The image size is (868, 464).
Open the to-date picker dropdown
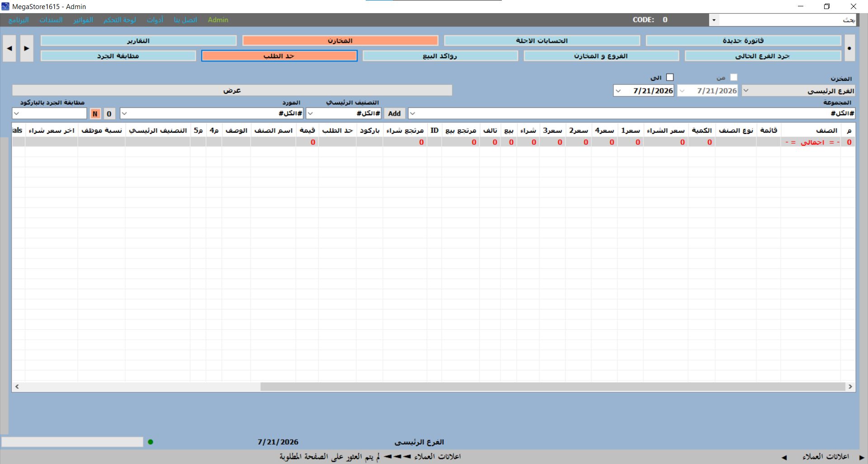618,90
